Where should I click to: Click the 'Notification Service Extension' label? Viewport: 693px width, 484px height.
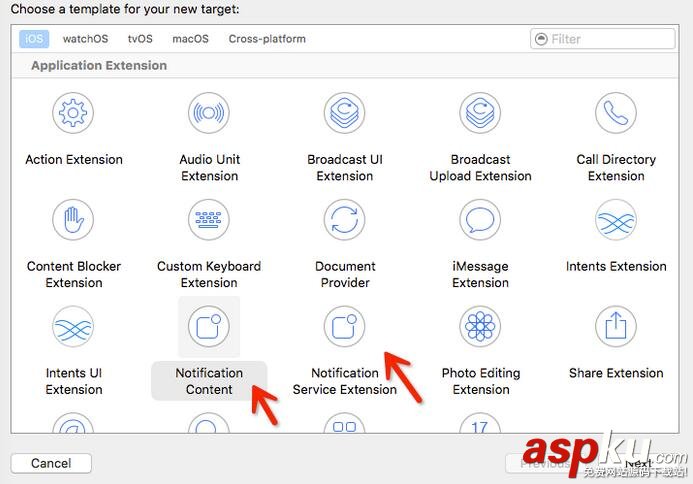[x=345, y=381]
